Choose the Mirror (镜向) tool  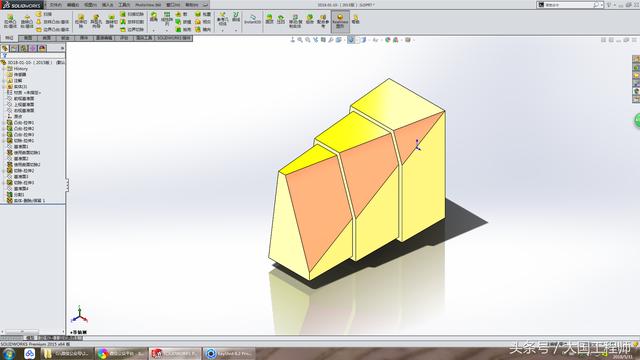[x=203, y=29]
